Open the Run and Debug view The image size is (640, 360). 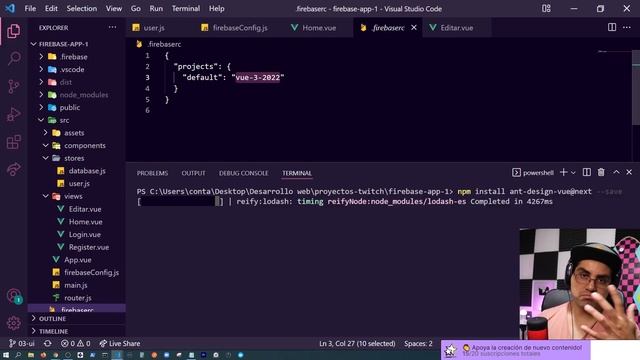[x=13, y=114]
